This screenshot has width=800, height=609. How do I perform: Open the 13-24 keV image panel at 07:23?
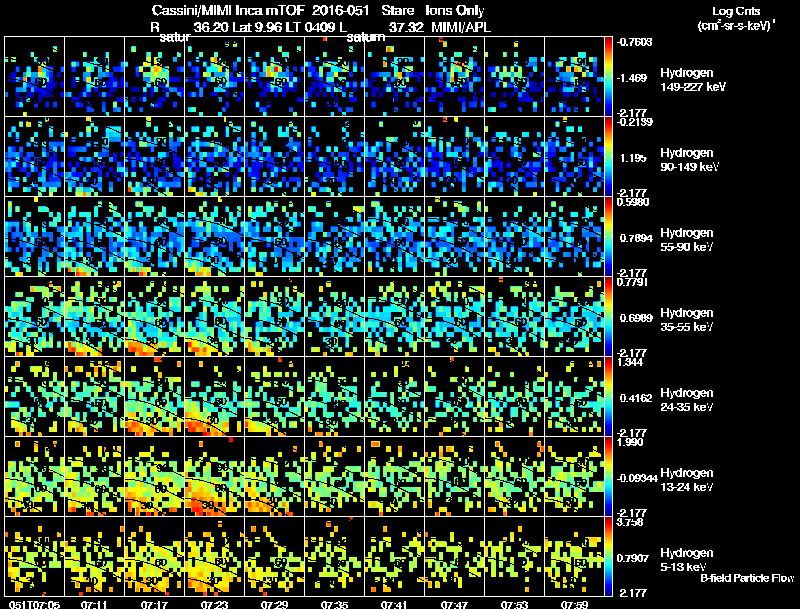tap(214, 477)
